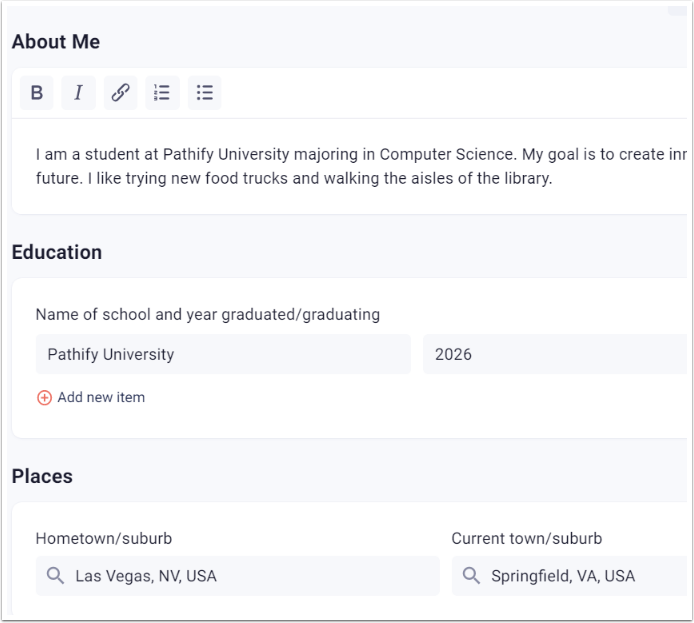The width and height of the screenshot is (694, 623).
Task: Click the About Me section heading
Action: point(56,42)
